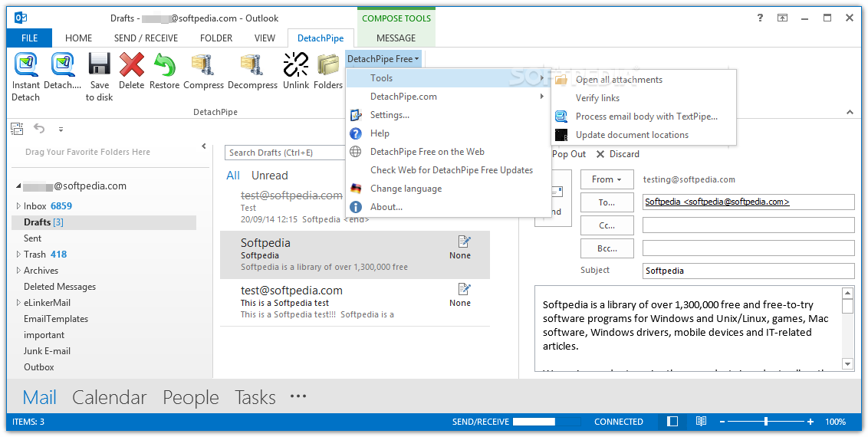The image size is (868, 437).
Task: Select Open all attachments
Action: coord(644,80)
